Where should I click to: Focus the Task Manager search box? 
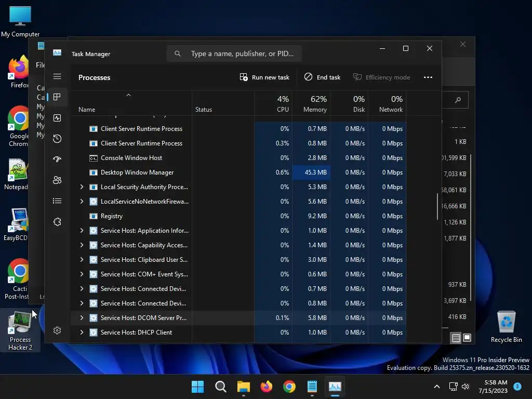(x=234, y=54)
